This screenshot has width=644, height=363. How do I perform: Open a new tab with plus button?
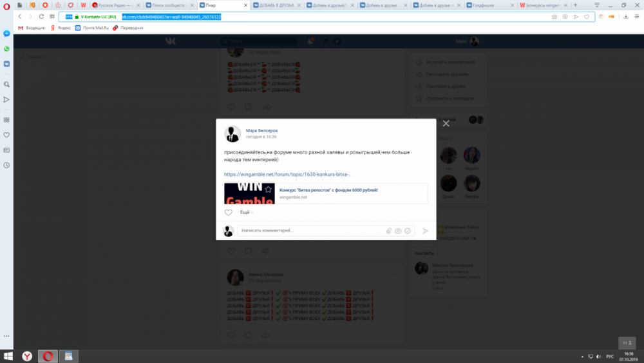pyautogui.click(x=575, y=5)
